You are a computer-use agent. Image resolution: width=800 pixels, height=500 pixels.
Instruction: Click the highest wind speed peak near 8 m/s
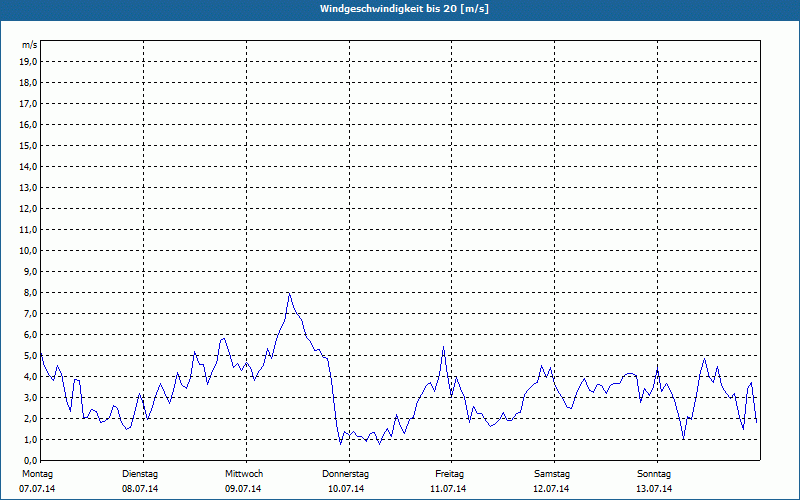[x=289, y=294]
